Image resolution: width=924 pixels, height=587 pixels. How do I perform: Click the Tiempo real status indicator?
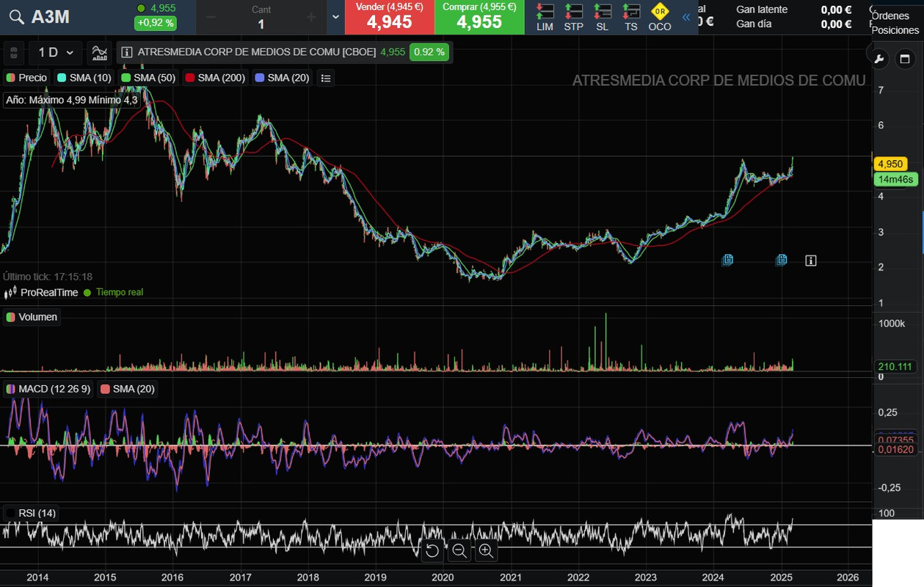[113, 292]
